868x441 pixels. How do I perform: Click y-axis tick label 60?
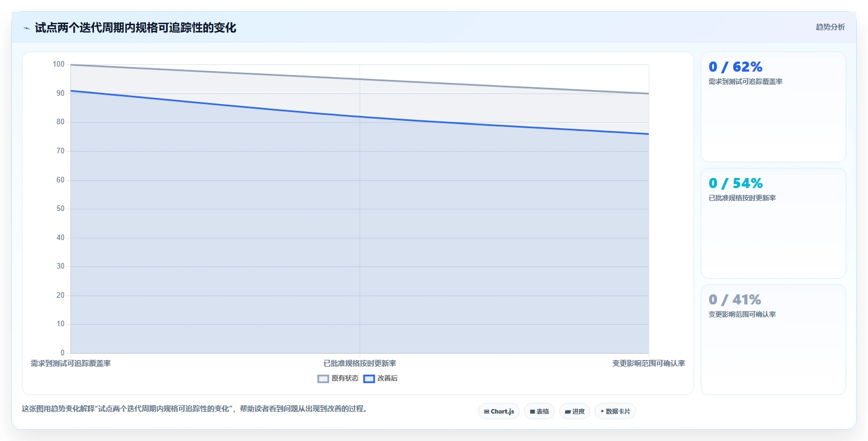60,180
